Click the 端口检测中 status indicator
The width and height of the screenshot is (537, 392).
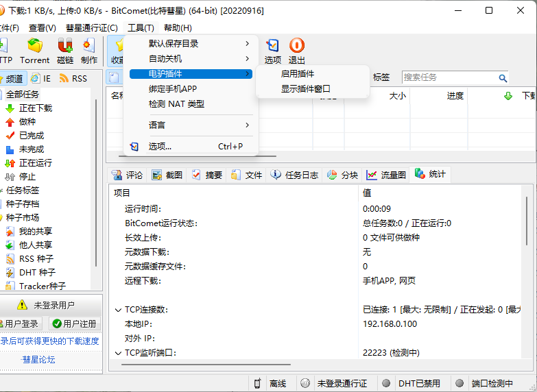tap(460, 383)
